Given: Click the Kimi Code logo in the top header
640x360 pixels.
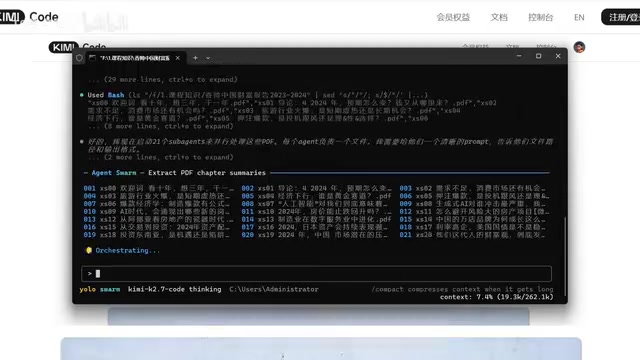Looking at the screenshot, I should (29, 17).
